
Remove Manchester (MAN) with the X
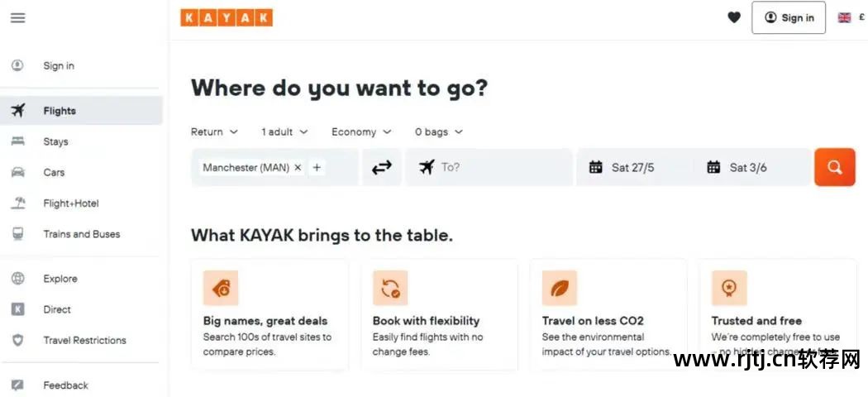point(298,167)
